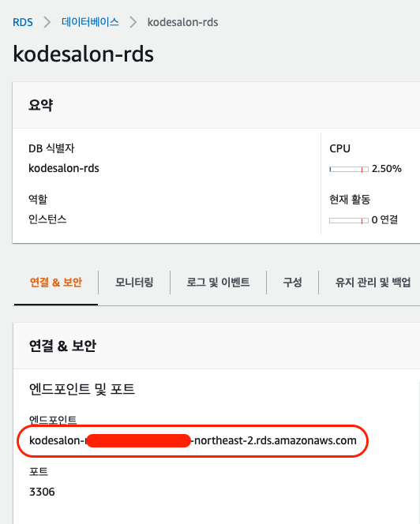
Task: Click the 인스턴스 role value
Action: click(47, 219)
